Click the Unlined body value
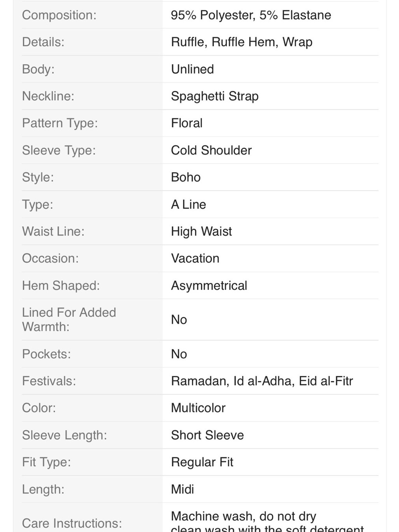 click(x=192, y=69)
